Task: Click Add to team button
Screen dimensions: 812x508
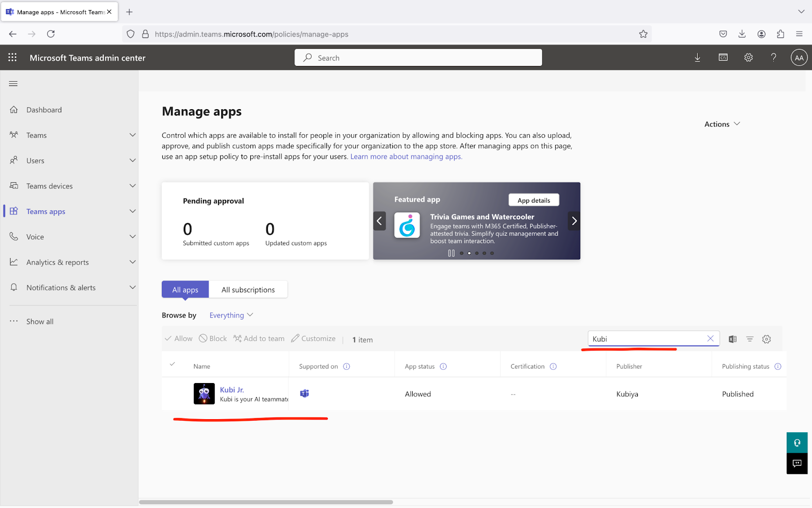Action: click(259, 339)
